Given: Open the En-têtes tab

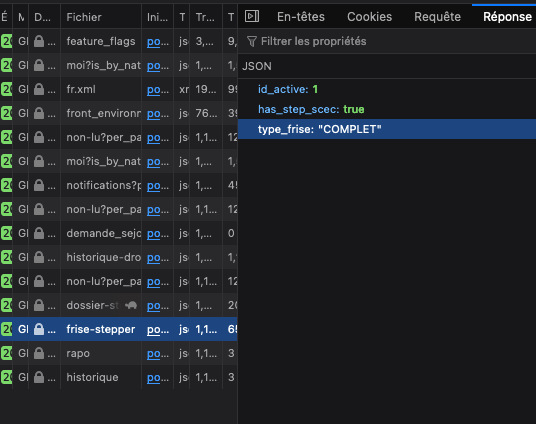Looking at the screenshot, I should point(301,16).
